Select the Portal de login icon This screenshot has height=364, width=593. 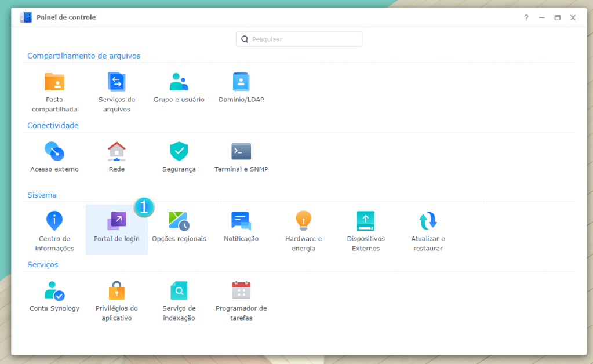click(117, 221)
